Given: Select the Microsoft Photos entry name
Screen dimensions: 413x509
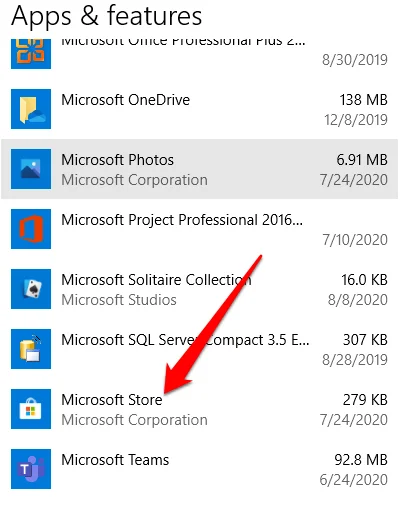Looking at the screenshot, I should click(117, 160).
